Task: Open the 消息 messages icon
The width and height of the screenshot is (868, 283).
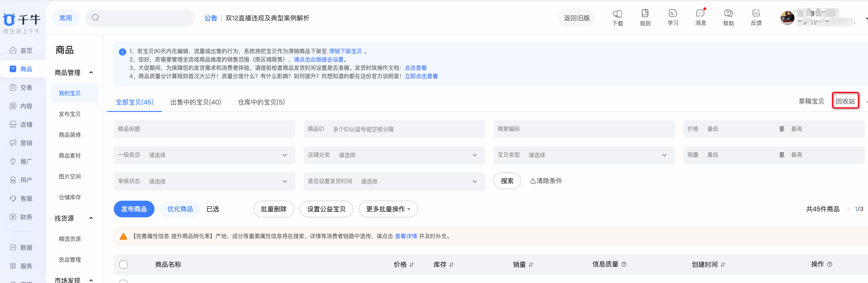Action: pyautogui.click(x=701, y=14)
